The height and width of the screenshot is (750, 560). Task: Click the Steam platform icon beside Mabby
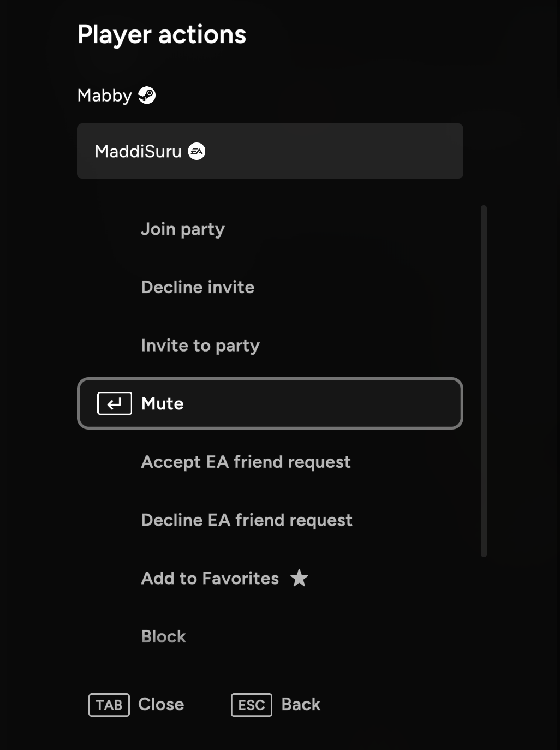coord(147,96)
